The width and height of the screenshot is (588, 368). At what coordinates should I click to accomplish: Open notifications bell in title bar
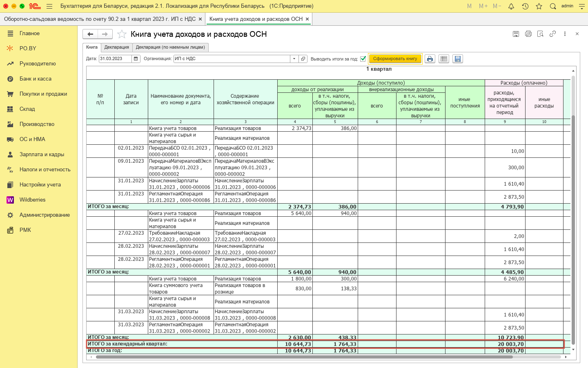point(511,6)
